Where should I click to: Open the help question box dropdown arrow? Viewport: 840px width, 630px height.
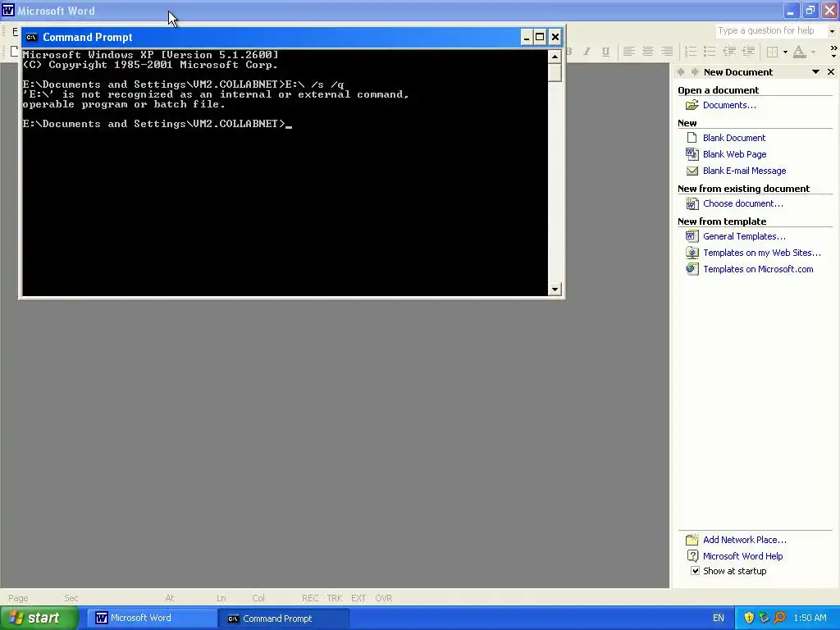pyautogui.click(x=832, y=31)
